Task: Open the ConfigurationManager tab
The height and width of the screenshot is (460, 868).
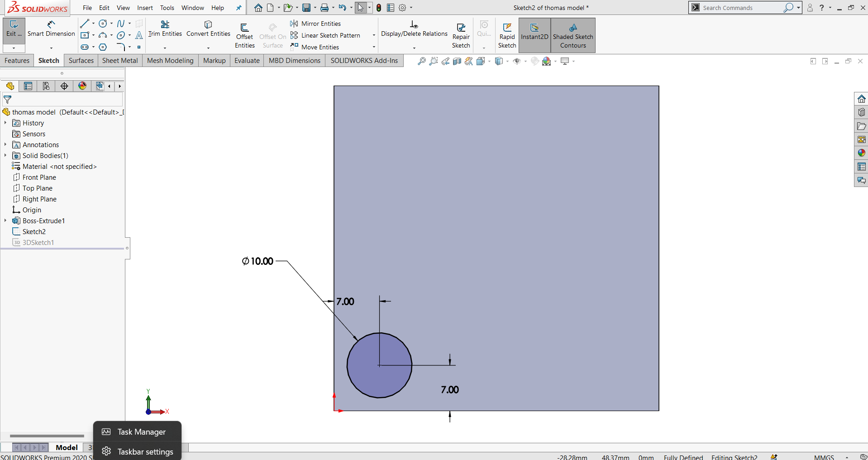Action: click(46, 86)
